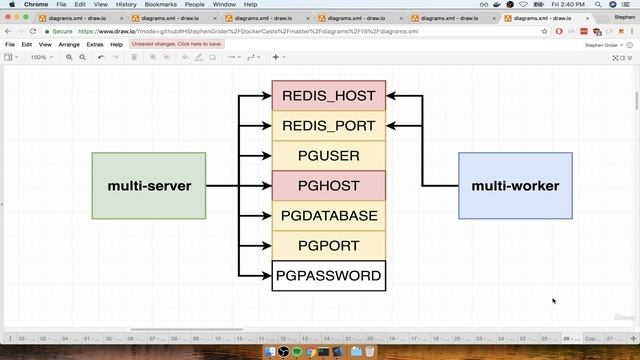Switch to the first diagrams.xml tab
This screenshot has height=360, width=640.
coord(81,18)
